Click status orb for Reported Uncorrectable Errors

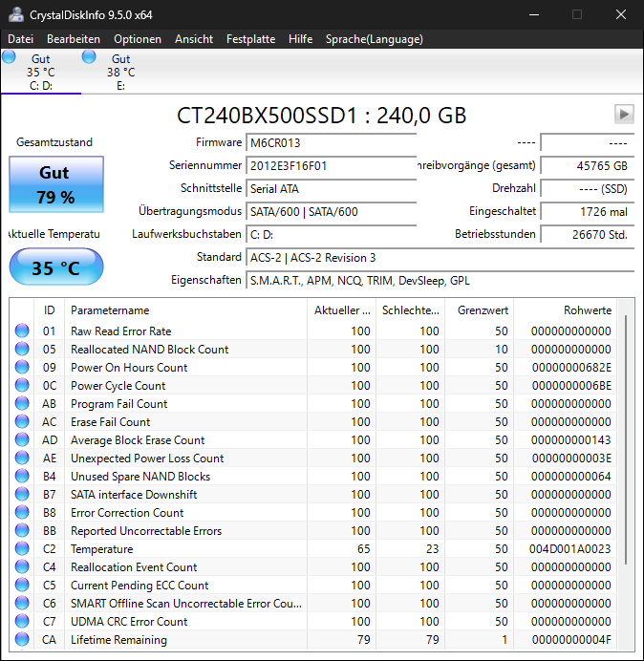pos(22,530)
